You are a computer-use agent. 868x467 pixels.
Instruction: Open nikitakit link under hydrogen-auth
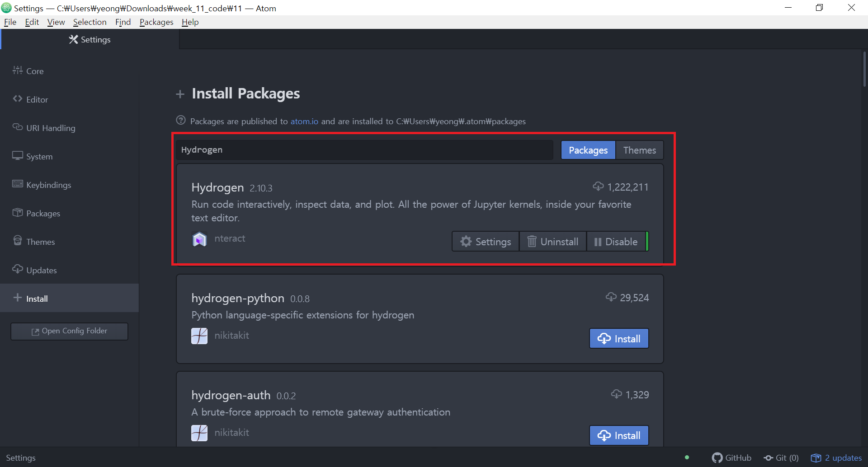tap(231, 432)
